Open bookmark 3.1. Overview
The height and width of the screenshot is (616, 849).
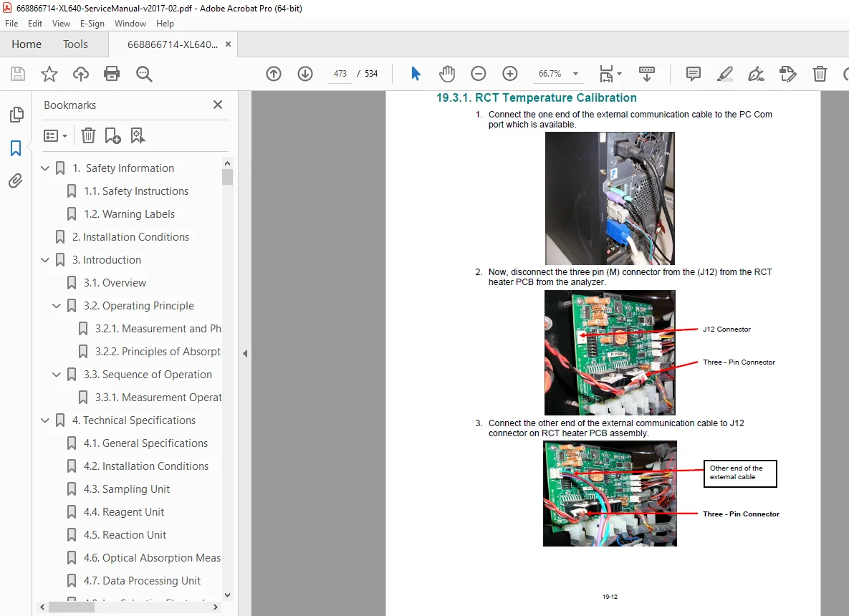point(115,283)
